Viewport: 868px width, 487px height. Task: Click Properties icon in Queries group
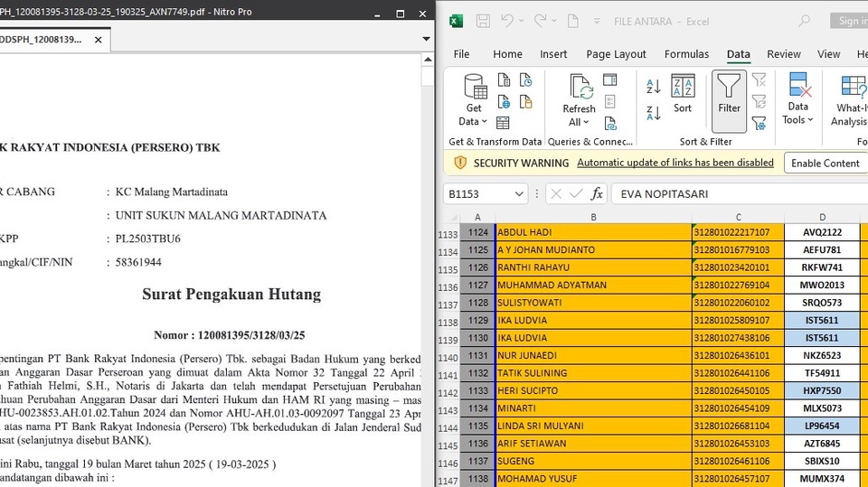click(610, 101)
